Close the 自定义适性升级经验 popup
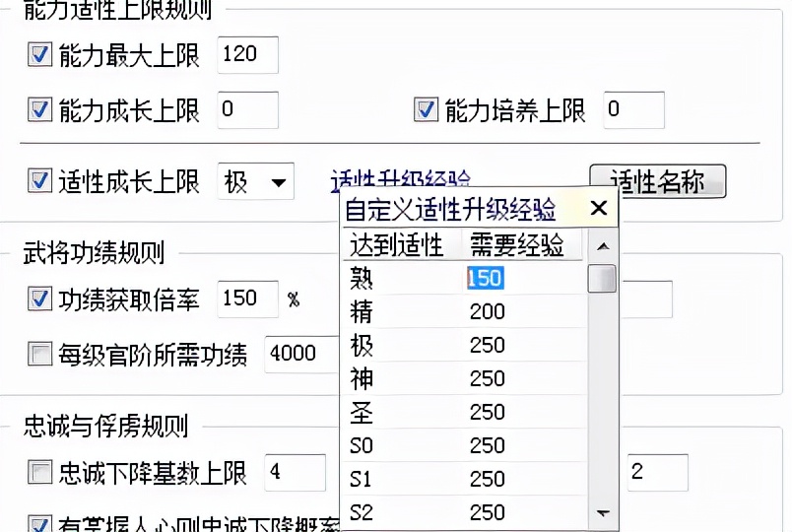792x532 pixels. coord(598,209)
